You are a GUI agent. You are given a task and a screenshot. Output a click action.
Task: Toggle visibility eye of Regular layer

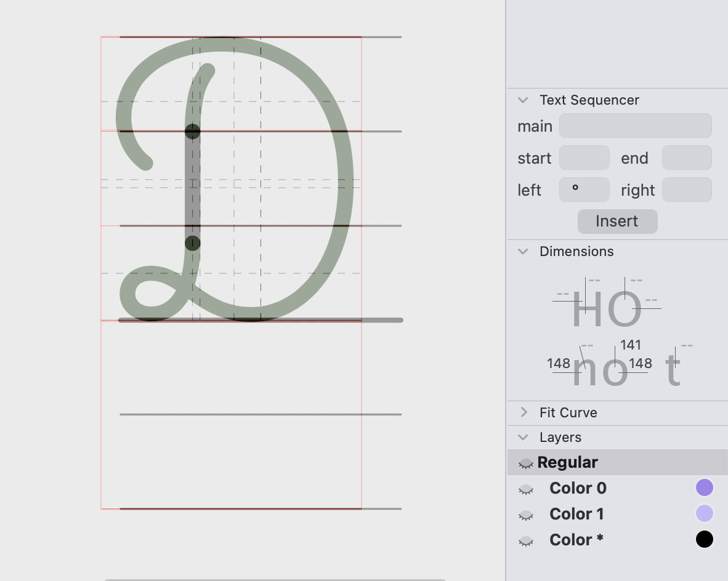[525, 463]
